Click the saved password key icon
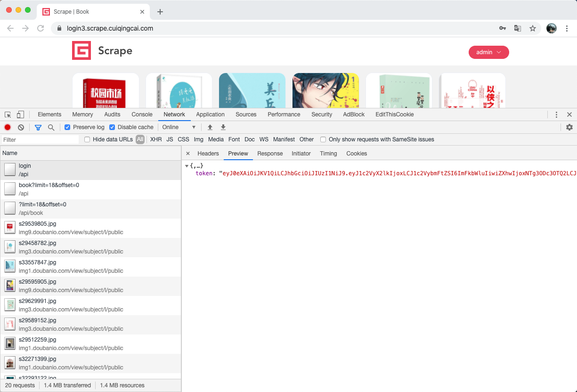The width and height of the screenshot is (577, 392). (x=503, y=28)
